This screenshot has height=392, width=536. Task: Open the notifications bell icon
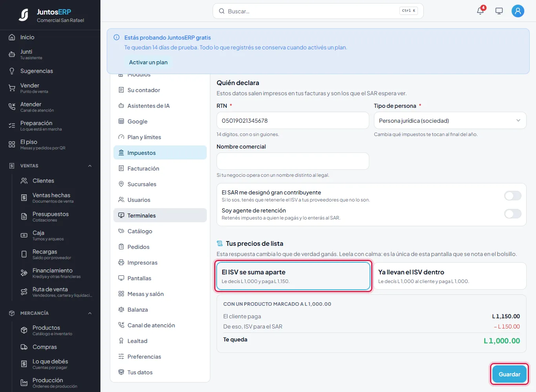point(480,11)
